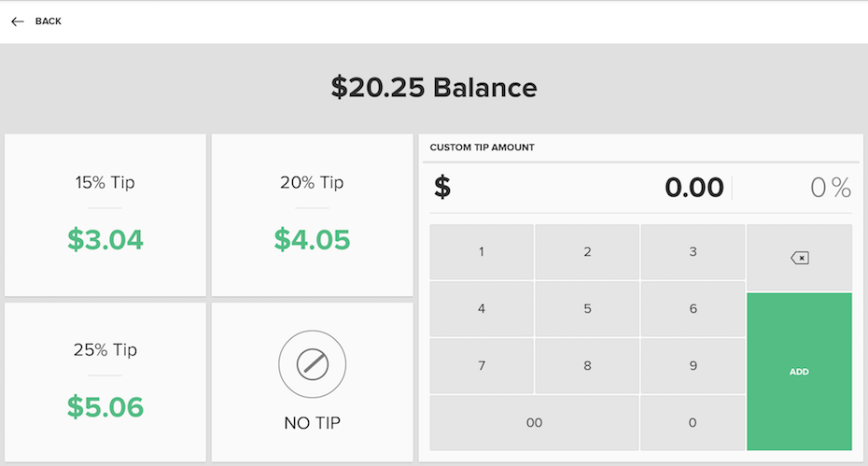The width and height of the screenshot is (868, 466).
Task: Tap the no-tip circle slash icon
Action: pos(312,364)
